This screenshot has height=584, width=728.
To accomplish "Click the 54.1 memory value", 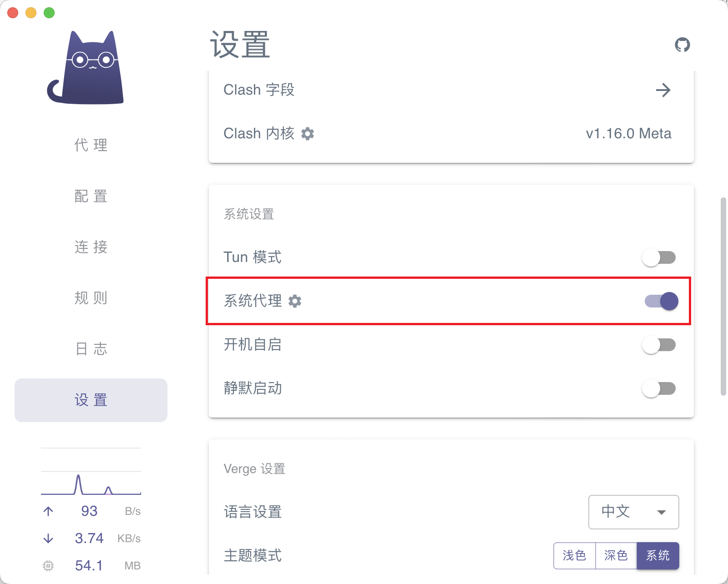I will 89,566.
